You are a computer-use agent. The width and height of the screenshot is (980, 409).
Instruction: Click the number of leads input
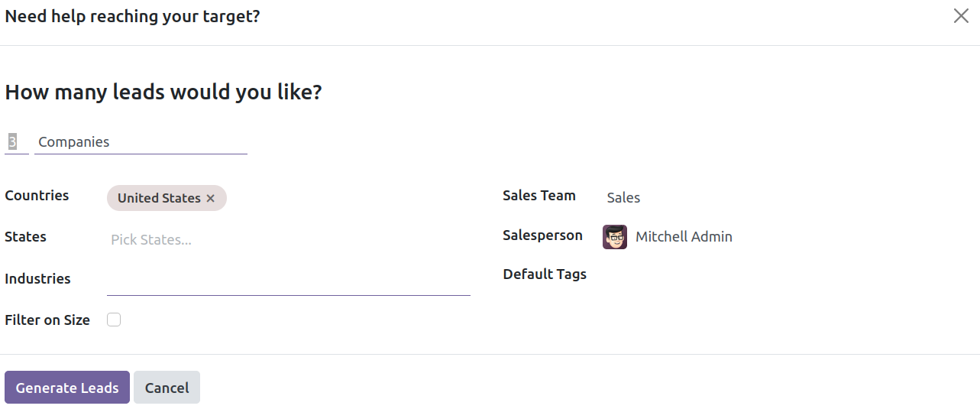16,142
